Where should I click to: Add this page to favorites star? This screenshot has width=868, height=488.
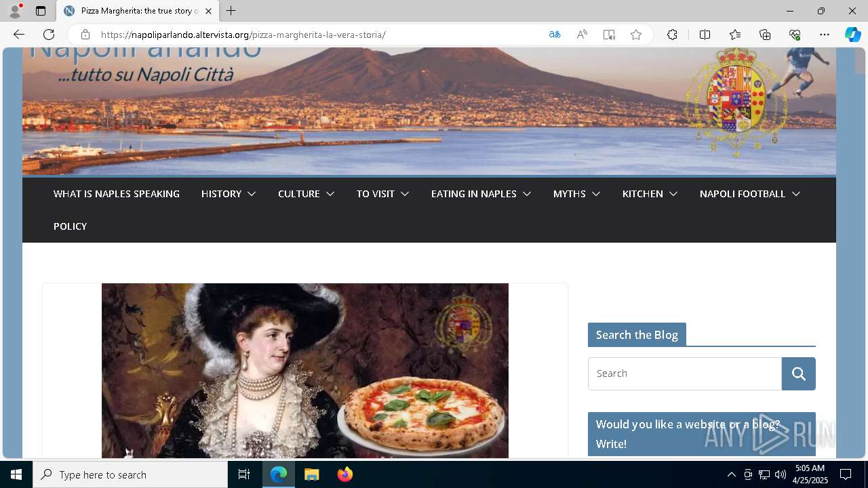coord(636,35)
